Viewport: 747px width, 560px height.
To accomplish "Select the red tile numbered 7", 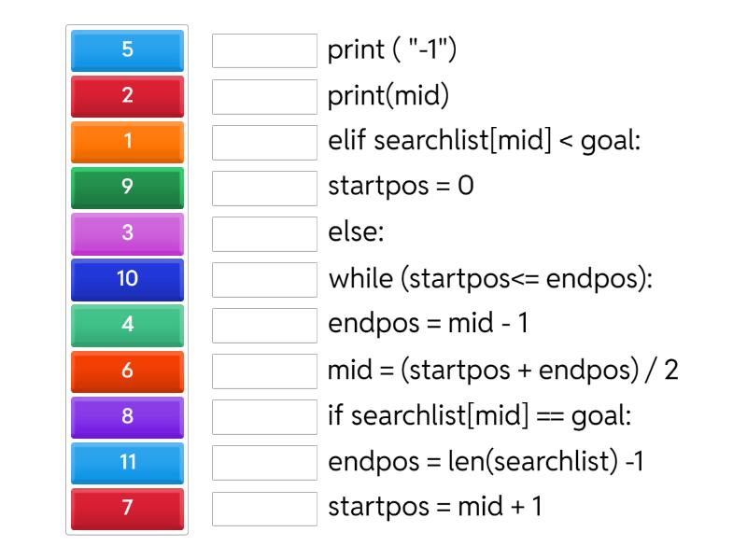I will click(127, 508).
